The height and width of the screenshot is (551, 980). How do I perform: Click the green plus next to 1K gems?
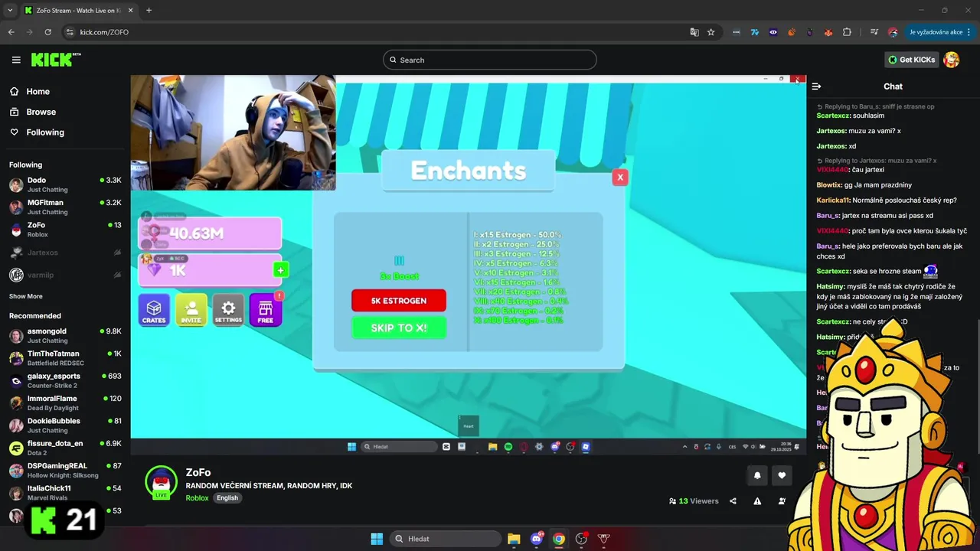coord(280,270)
